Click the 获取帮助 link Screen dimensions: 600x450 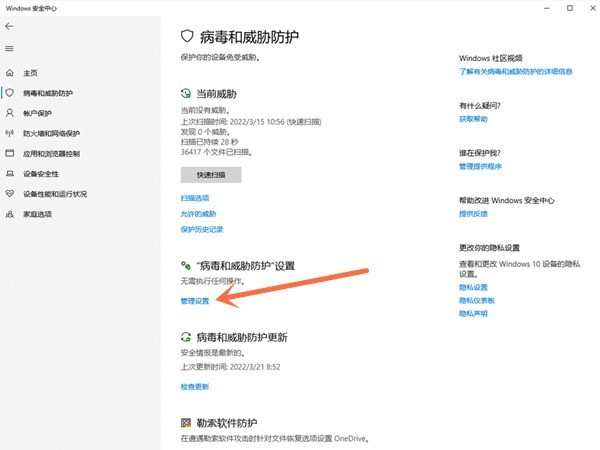tap(473, 119)
